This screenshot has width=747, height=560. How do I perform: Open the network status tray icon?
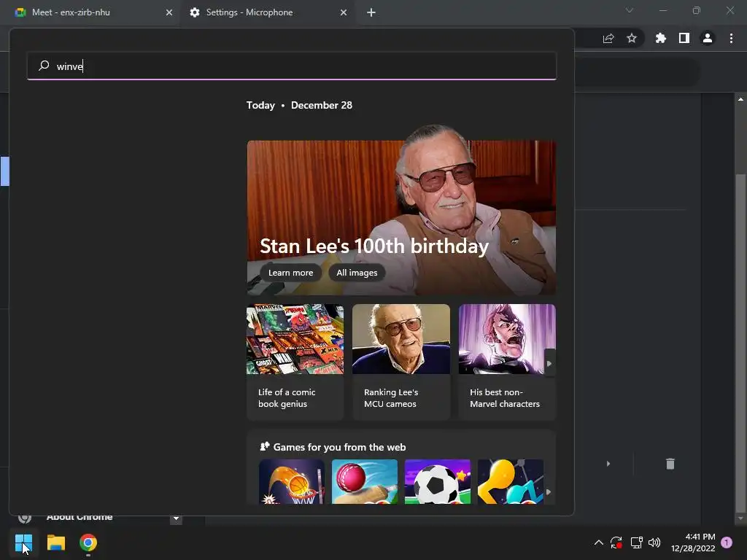(x=636, y=542)
